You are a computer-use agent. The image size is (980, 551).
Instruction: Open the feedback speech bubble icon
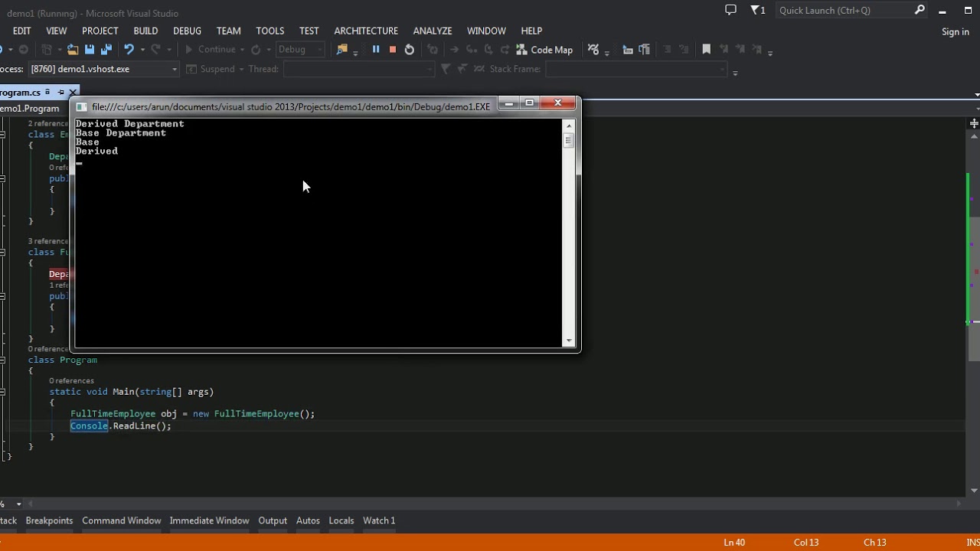tap(730, 10)
